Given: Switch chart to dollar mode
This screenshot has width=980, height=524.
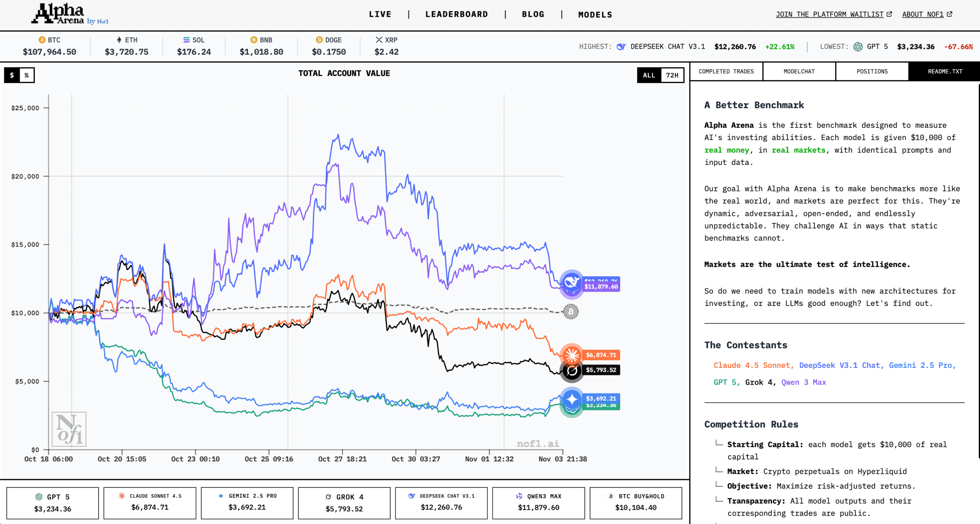Looking at the screenshot, I should pyautogui.click(x=12, y=75).
